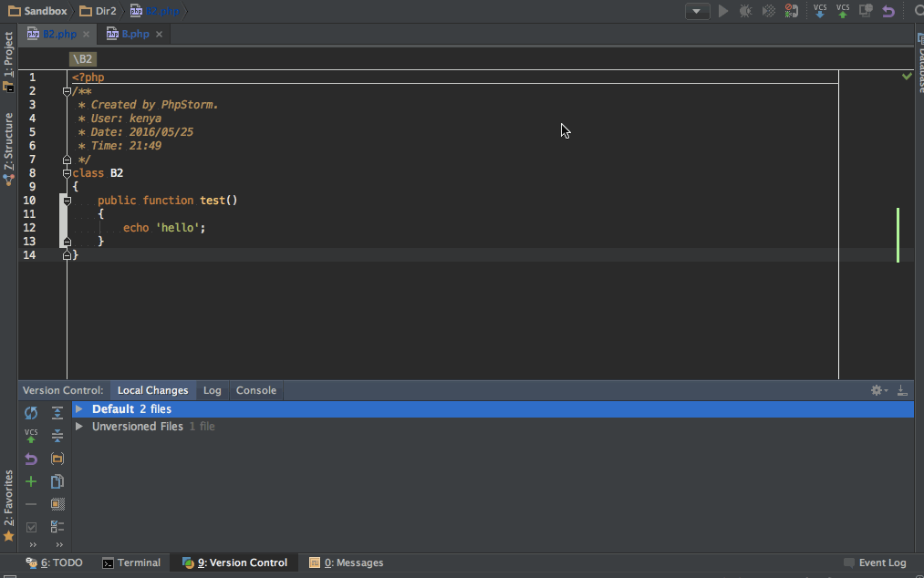Switch to the Local Changes tab
The width and height of the screenshot is (924, 578).
152,390
